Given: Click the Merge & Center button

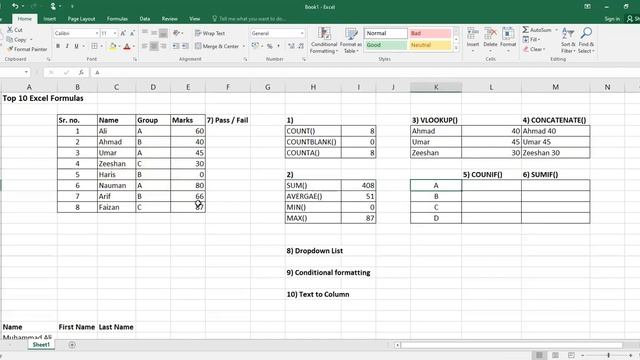Looking at the screenshot, I should (217, 46).
